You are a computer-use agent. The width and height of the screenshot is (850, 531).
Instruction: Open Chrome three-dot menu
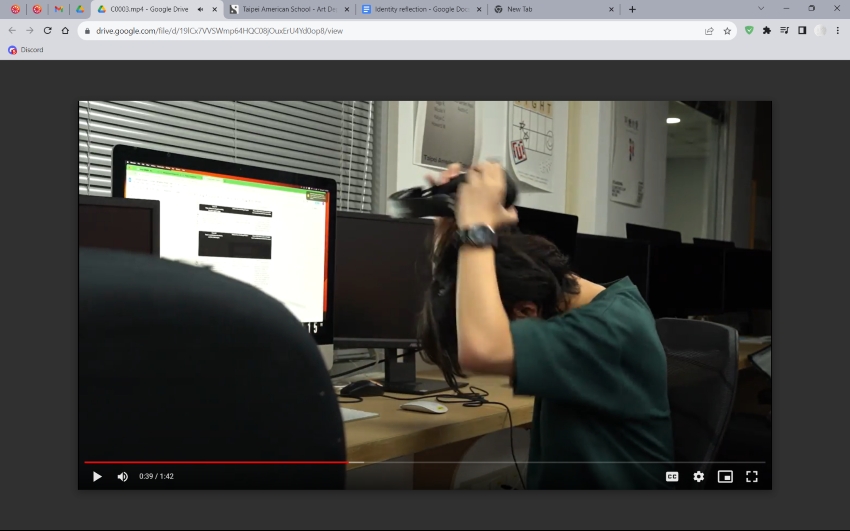[x=838, y=30]
